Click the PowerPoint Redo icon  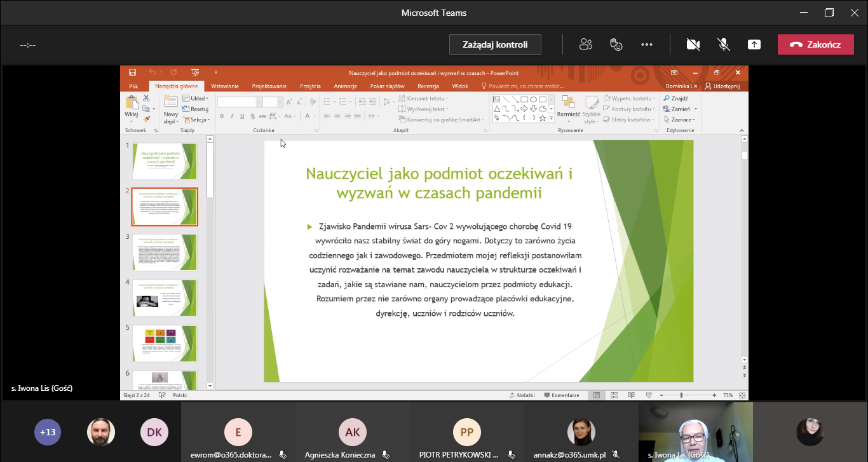(173, 72)
